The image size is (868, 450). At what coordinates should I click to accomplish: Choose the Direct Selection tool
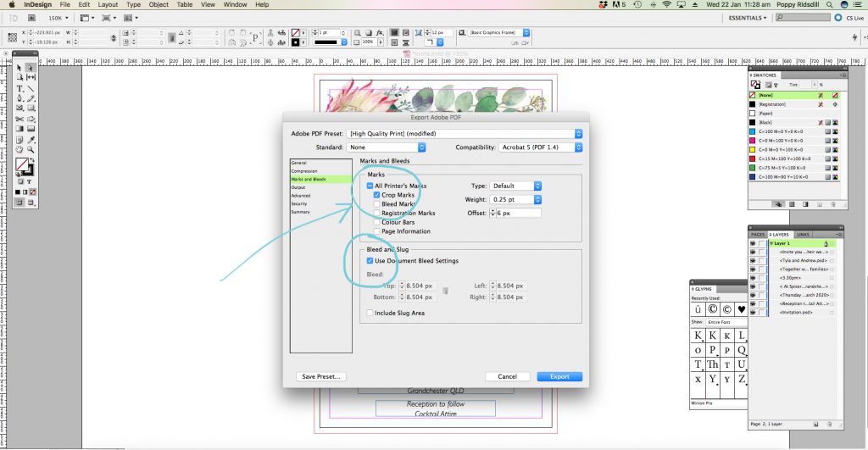click(x=31, y=68)
